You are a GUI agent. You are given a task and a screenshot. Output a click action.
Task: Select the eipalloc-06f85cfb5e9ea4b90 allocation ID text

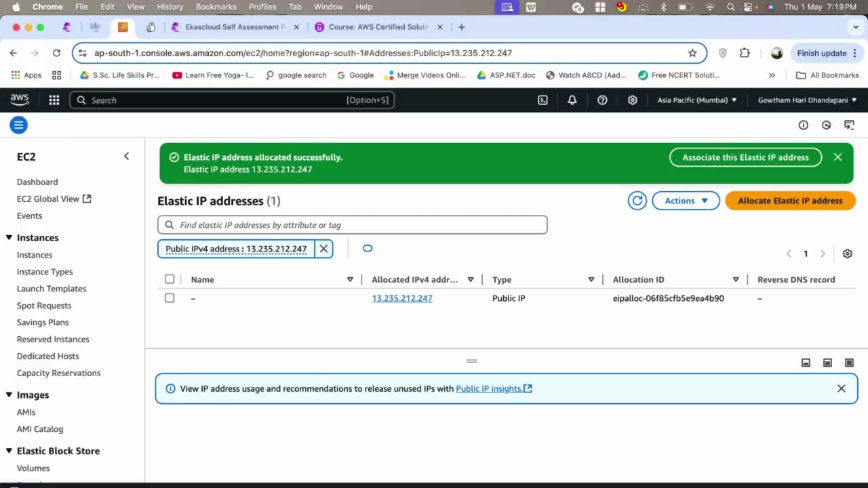tap(668, 298)
